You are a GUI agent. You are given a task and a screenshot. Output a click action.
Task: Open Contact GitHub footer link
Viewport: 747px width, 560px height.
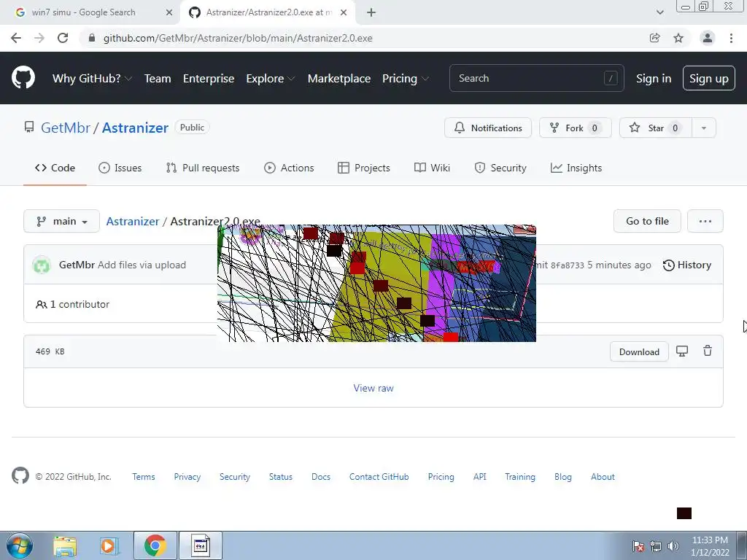379,476
